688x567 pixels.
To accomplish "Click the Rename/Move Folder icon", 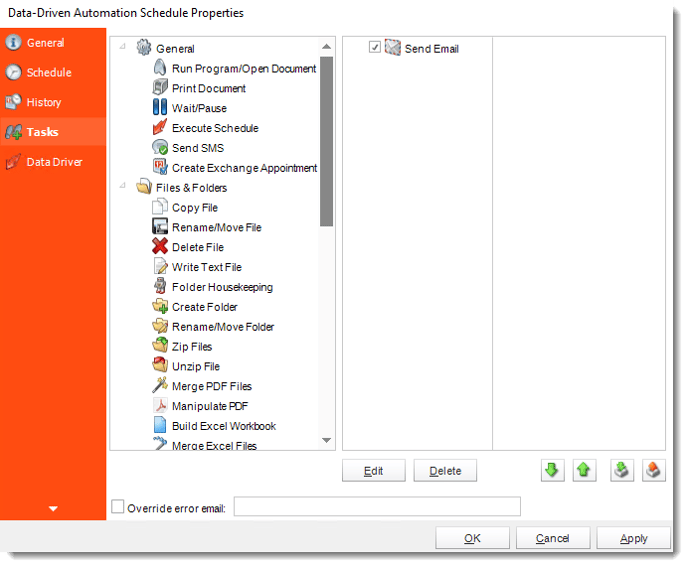I will point(160,326).
